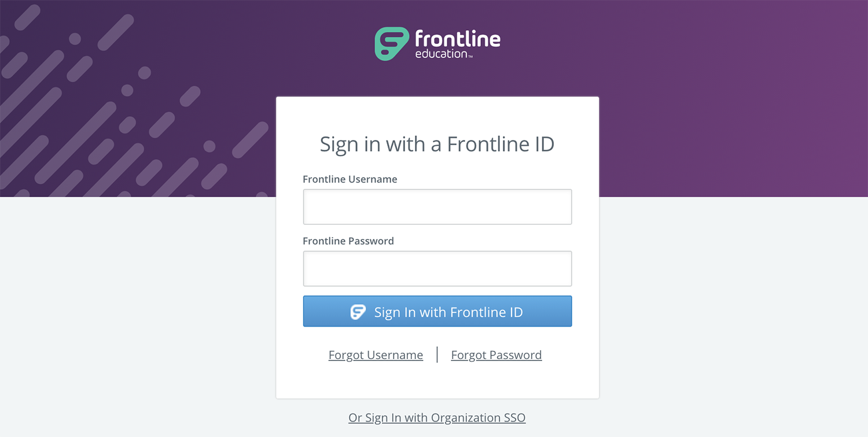
Task: Focus the Frontline Password input field
Action: [x=437, y=269]
